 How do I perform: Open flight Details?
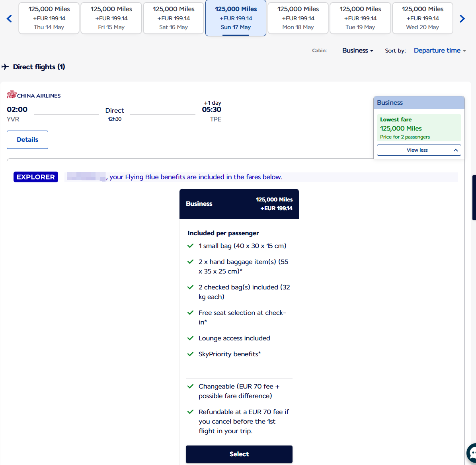click(x=27, y=140)
